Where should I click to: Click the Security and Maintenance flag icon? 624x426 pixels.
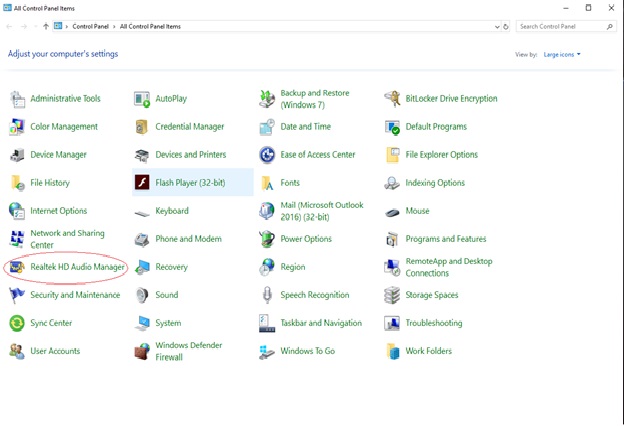(17, 295)
